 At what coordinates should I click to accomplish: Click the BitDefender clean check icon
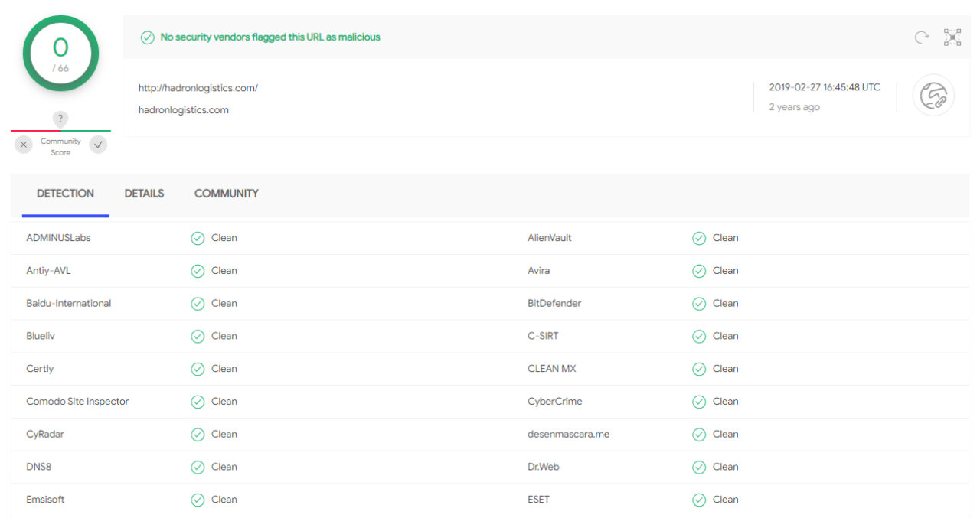click(x=699, y=304)
